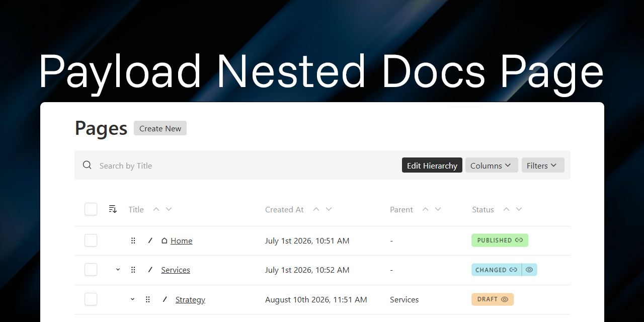The image size is (644, 322).
Task: Click the slash before Strategy title
Action: pyautogui.click(x=165, y=299)
